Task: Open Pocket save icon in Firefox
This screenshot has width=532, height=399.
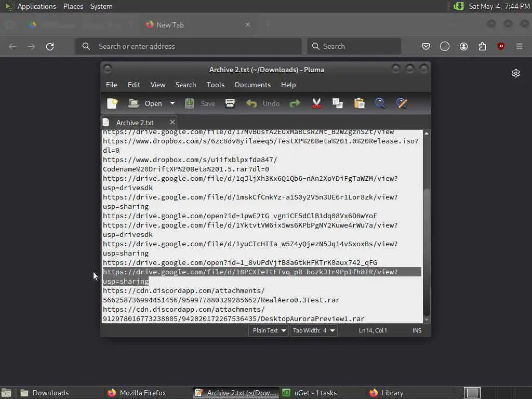Action: click(x=426, y=46)
